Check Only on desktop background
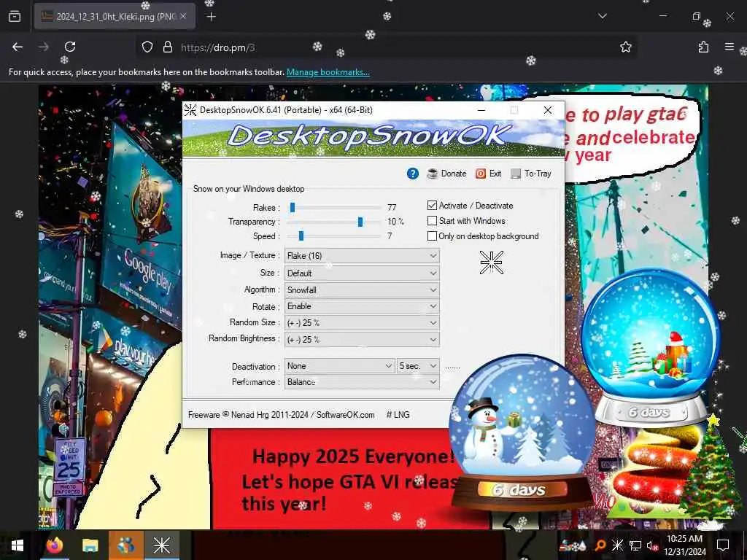The image size is (747, 560). tap(432, 236)
